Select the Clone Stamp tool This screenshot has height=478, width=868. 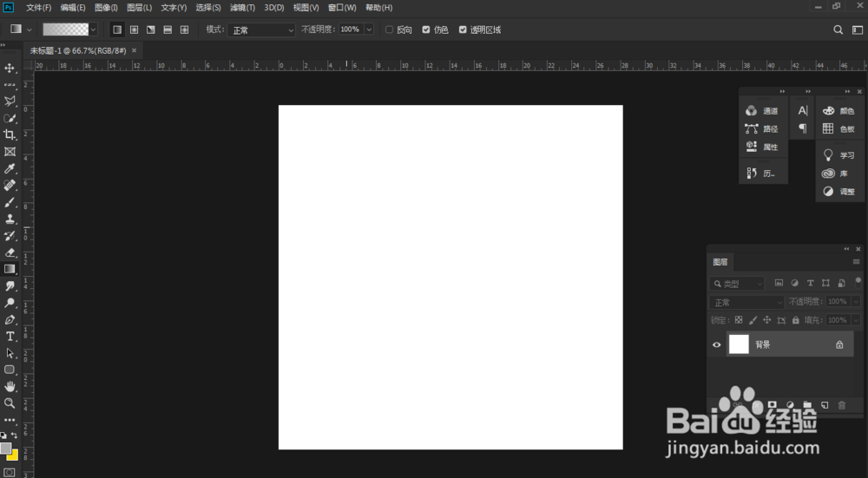coord(10,219)
